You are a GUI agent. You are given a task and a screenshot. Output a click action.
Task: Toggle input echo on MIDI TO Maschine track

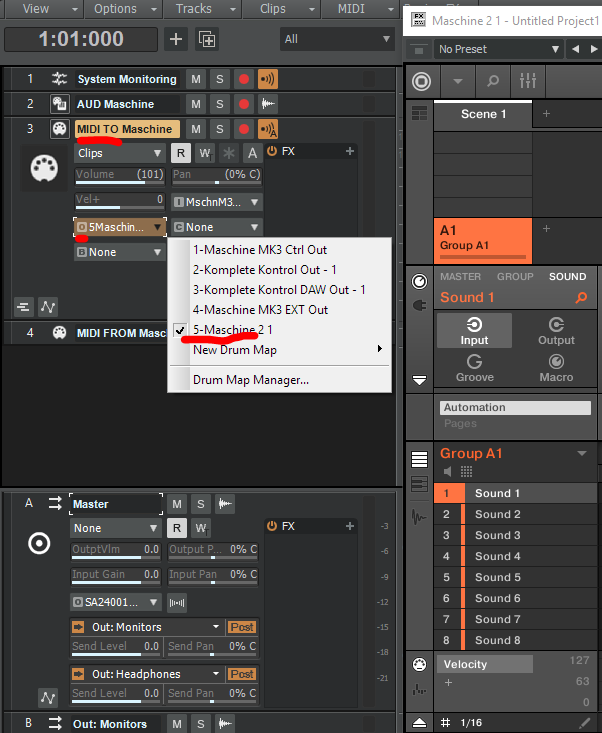click(268, 129)
